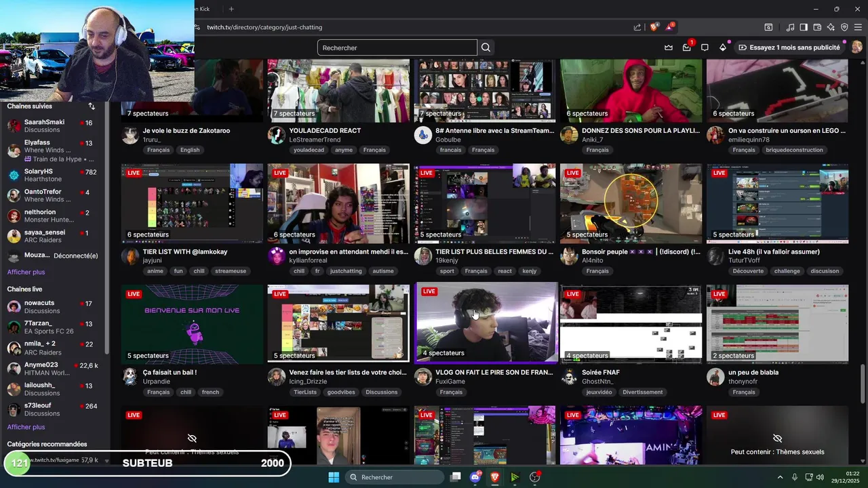Open the thonynofr spreadsheet stream thumbnail

777,324
